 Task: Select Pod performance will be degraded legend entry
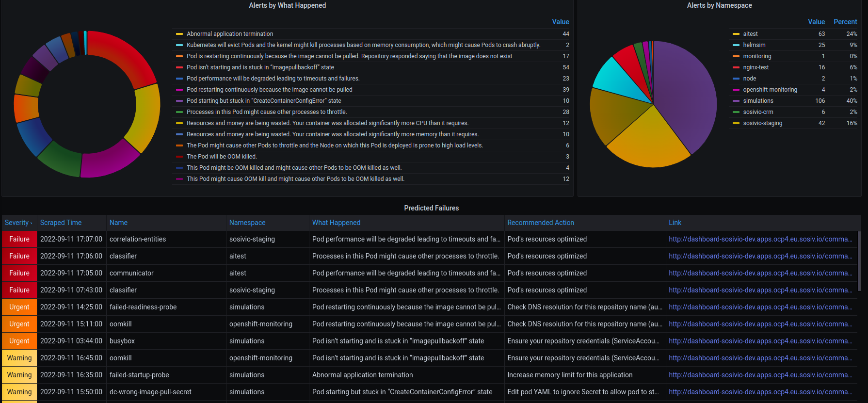[x=273, y=79]
